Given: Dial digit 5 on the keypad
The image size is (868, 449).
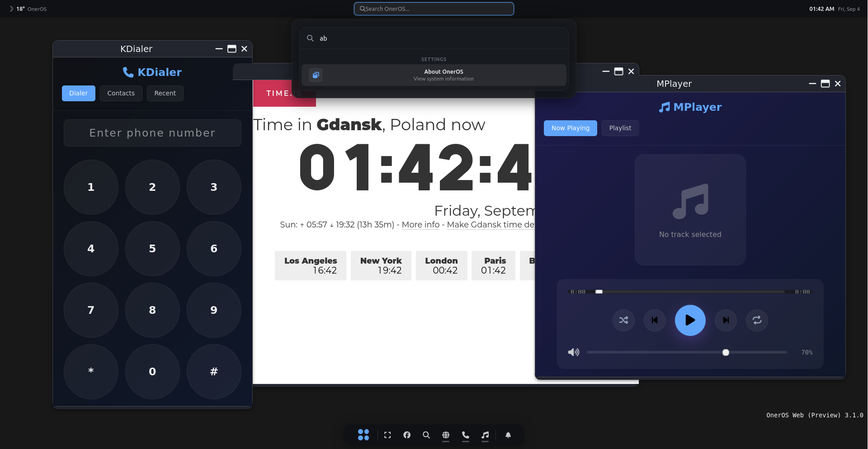Looking at the screenshot, I should [x=152, y=249].
